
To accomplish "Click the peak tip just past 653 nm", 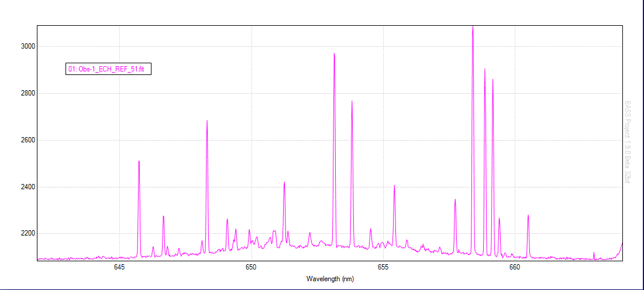I will 334,54.
